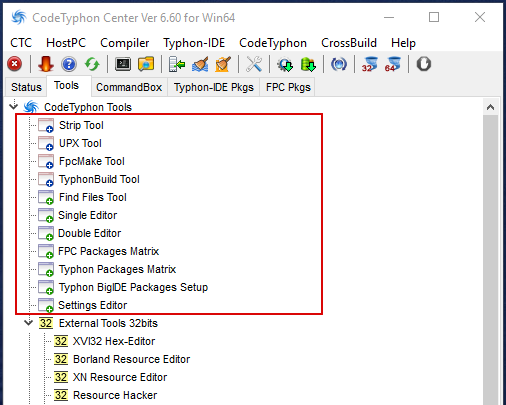506x405 pixels.
Task: Collapse the External Tools 32bits node
Action: (x=29, y=323)
